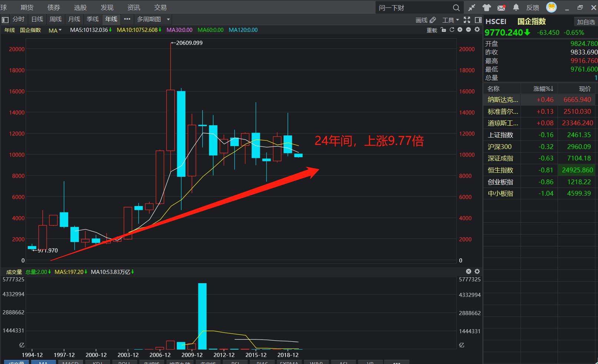This screenshot has width=598, height=364.
Task: Open main chart settings gear
Action: point(477,30)
